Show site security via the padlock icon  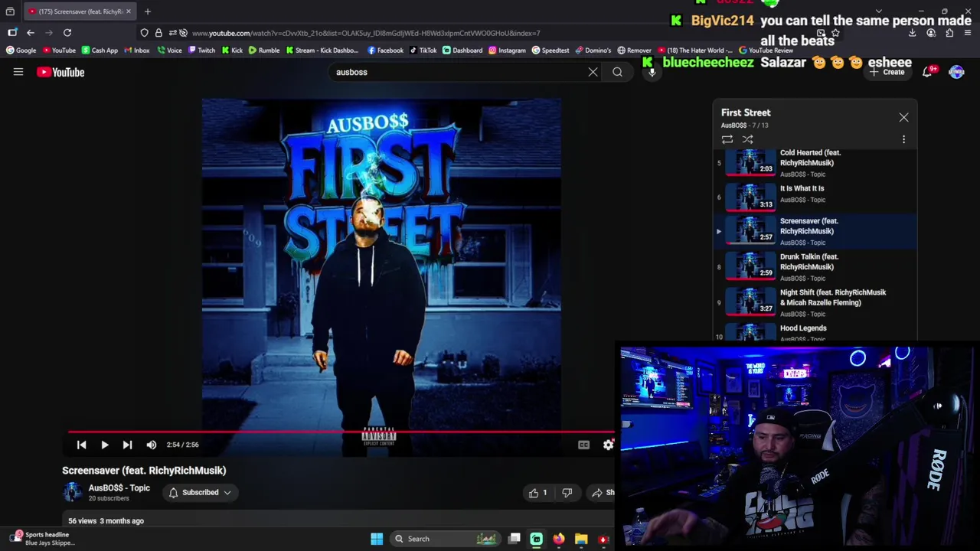coord(158,33)
